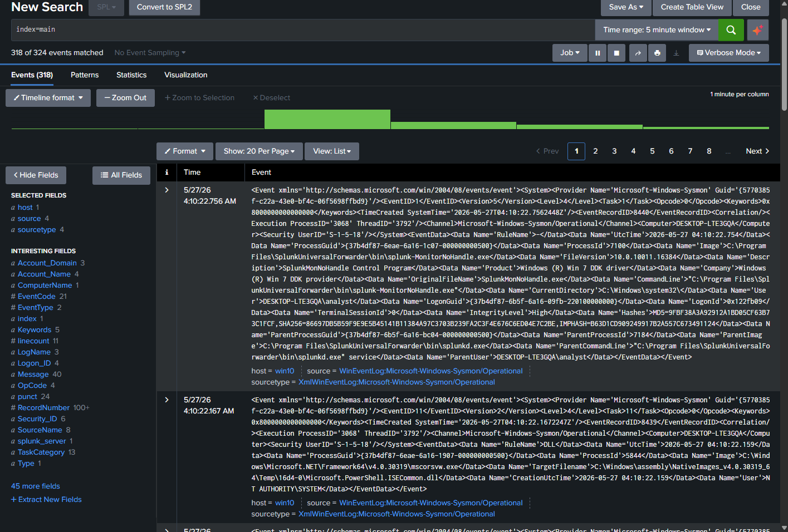The width and height of the screenshot is (788, 532).
Task: Open the sourcetype selected field
Action: pos(37,230)
